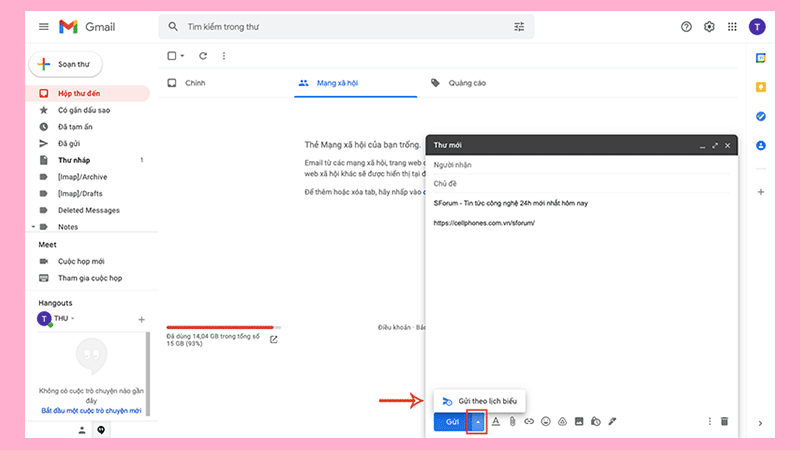Tick the select all messages checkbox
Screen dimensions: 800x450
tap(172, 56)
